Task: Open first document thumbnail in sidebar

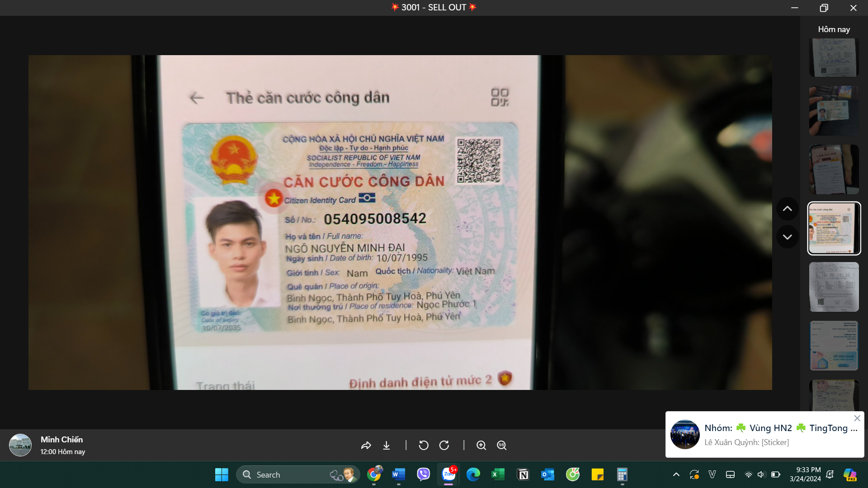Action: (x=834, y=57)
